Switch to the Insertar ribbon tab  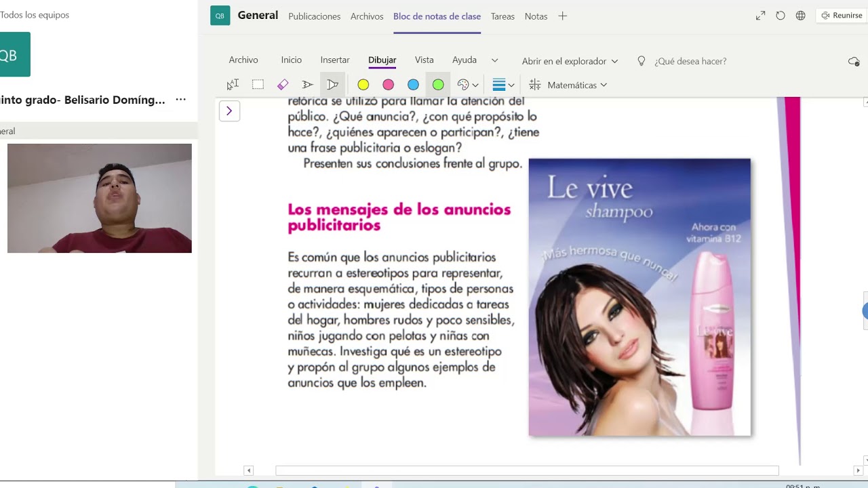coord(335,60)
